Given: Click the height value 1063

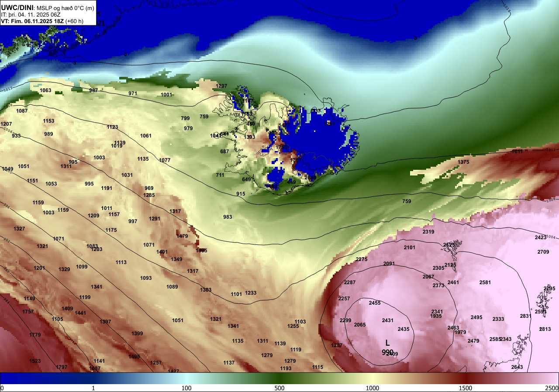Looking at the screenshot, I should click(45, 90).
